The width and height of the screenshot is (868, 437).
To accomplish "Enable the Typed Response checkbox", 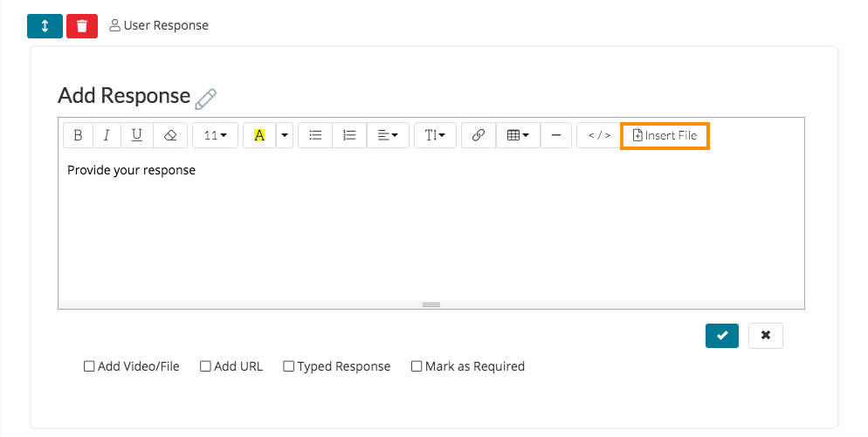I will click(x=288, y=366).
